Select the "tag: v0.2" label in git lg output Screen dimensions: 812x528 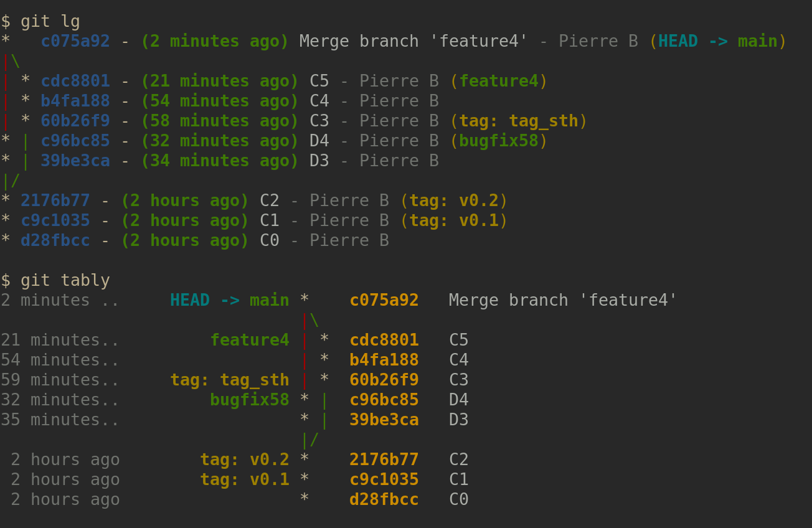tap(453, 201)
